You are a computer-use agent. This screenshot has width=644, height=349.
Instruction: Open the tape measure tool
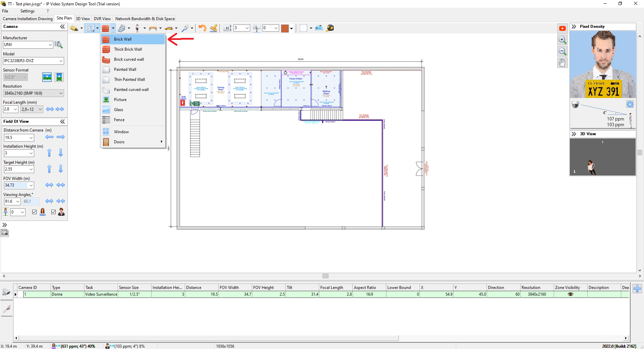pos(330,28)
